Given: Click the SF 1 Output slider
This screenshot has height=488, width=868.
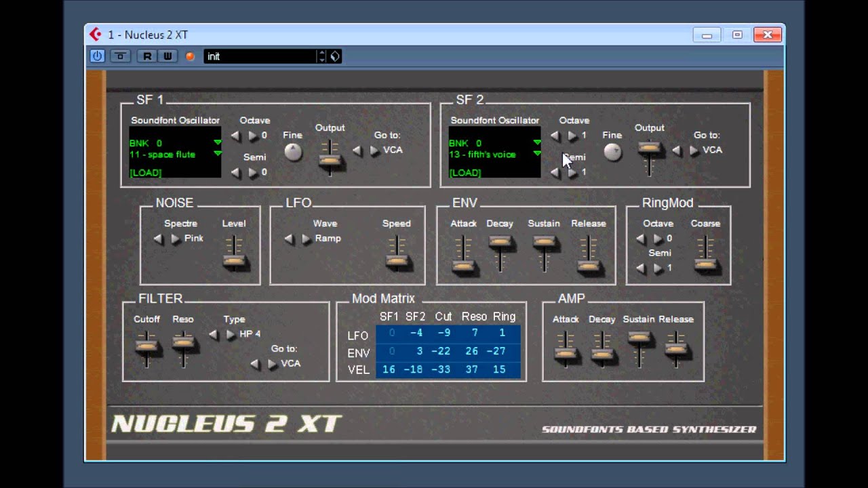Looking at the screenshot, I should pos(330,161).
